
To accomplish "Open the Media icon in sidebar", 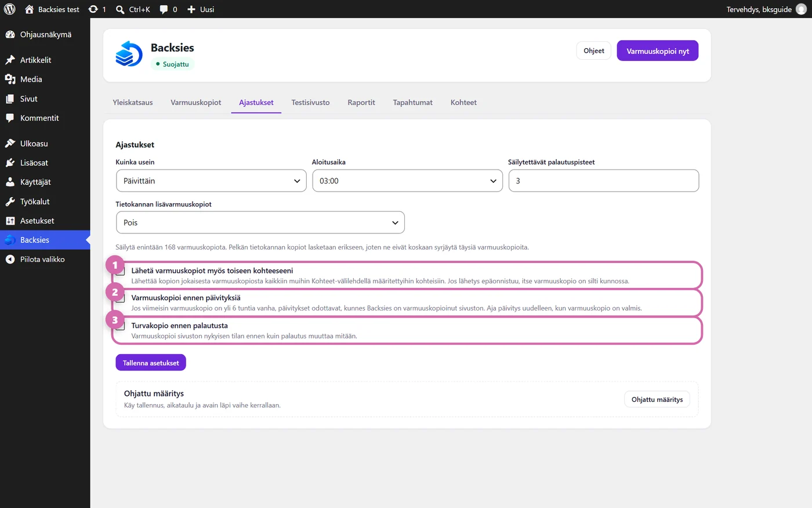I will click(x=10, y=80).
